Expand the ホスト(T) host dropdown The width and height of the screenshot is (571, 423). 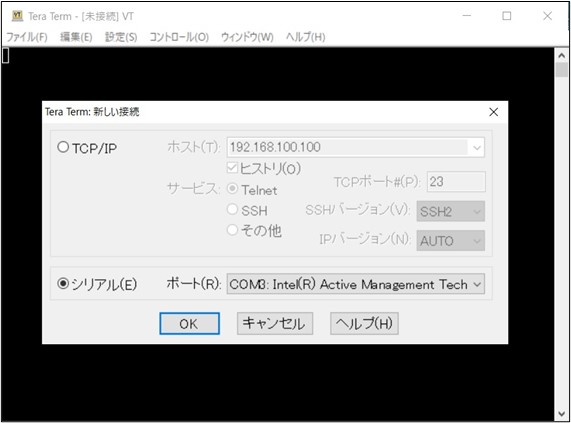coord(477,147)
